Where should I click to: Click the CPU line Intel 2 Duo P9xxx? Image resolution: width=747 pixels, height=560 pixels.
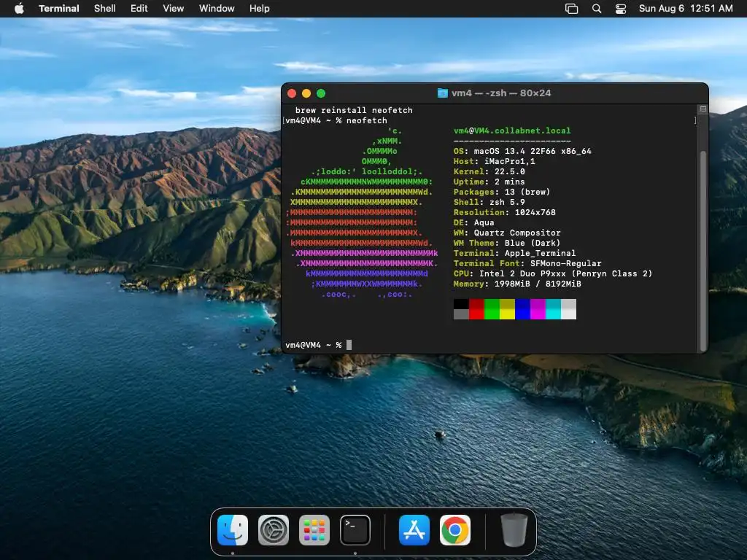(x=553, y=274)
